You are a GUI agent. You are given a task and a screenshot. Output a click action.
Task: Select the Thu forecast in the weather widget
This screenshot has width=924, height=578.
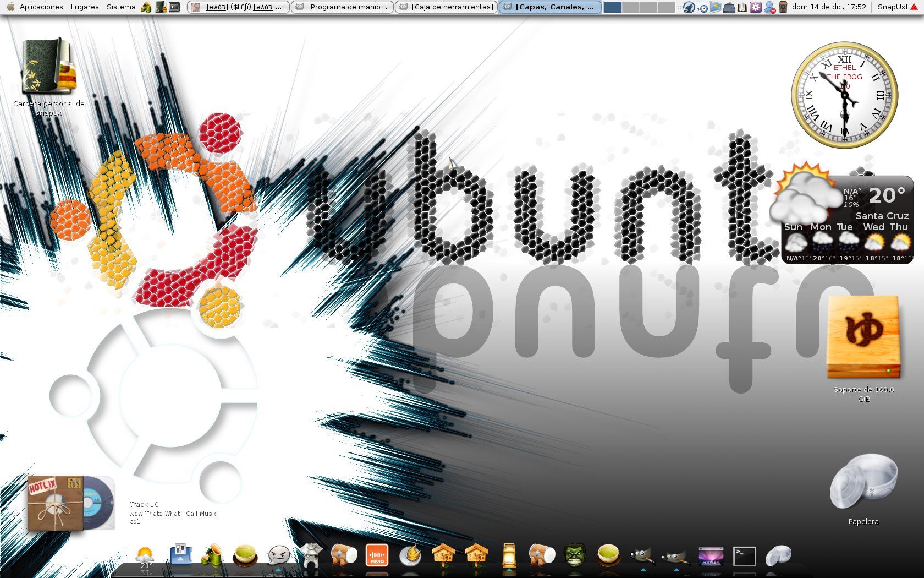pos(900,242)
